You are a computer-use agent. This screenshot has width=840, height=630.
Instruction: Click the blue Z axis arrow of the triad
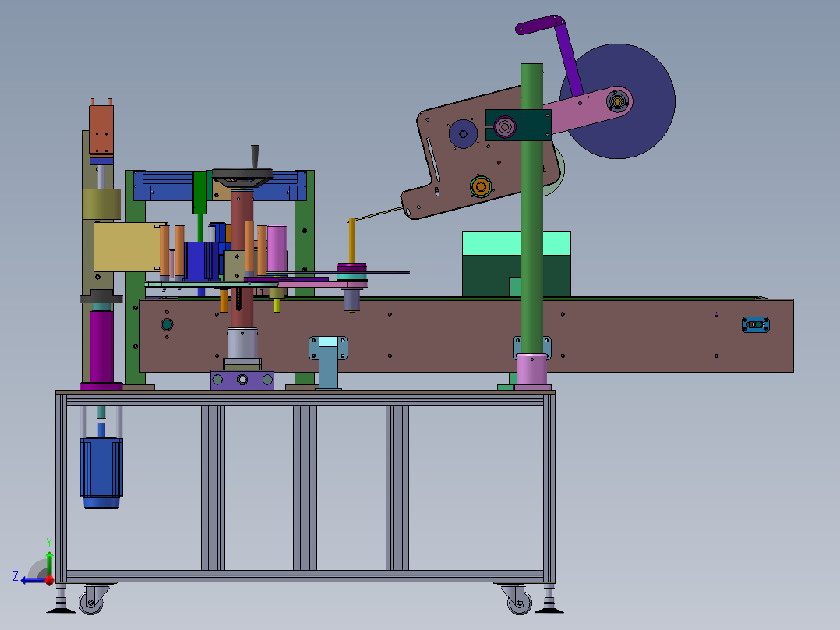tap(32, 580)
